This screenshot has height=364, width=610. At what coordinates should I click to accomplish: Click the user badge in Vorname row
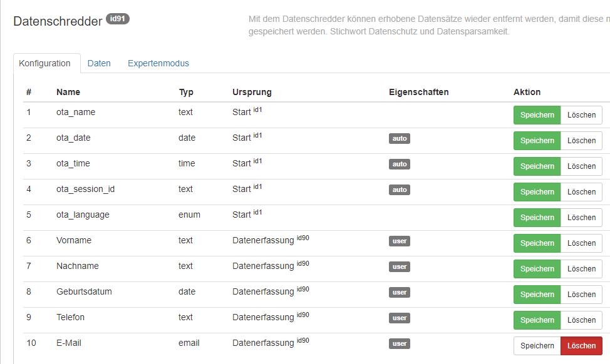399,241
